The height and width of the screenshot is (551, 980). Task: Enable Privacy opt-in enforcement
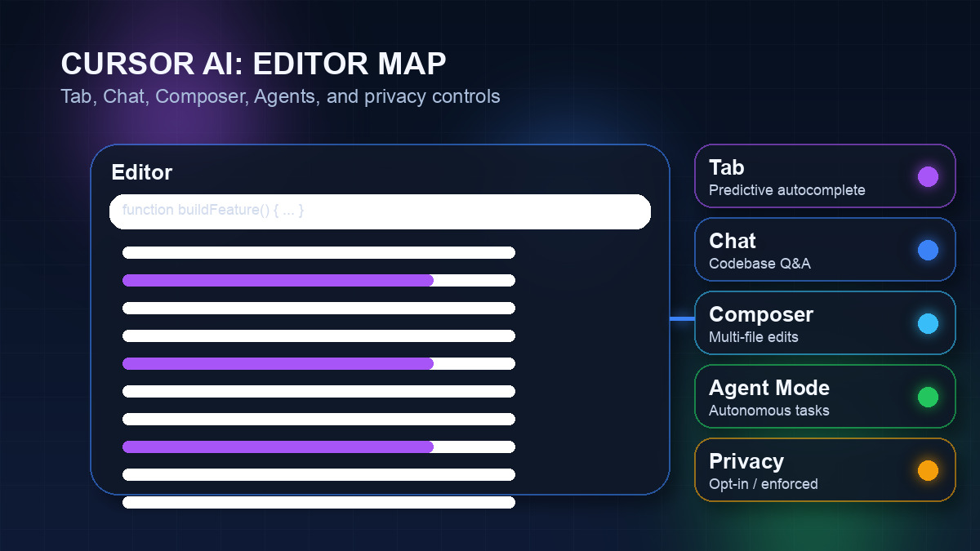825,470
